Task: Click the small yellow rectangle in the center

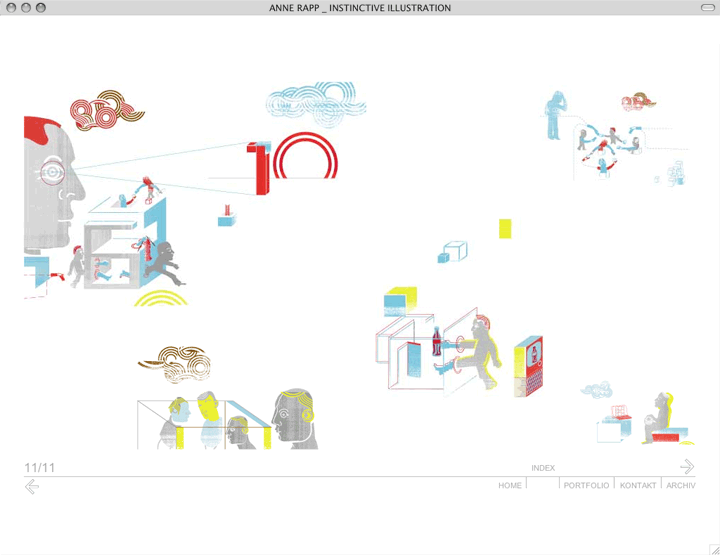Action: pos(505,229)
